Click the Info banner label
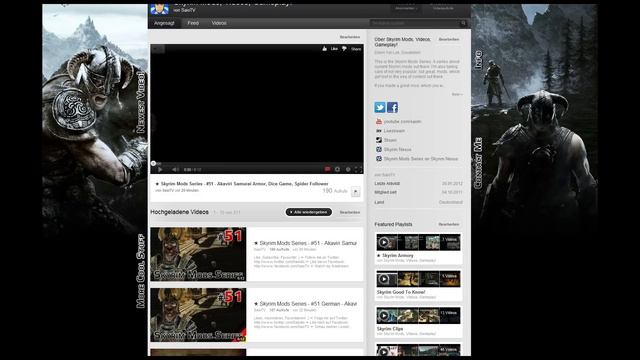Screen dimensions: 640x360 (x=478, y=60)
